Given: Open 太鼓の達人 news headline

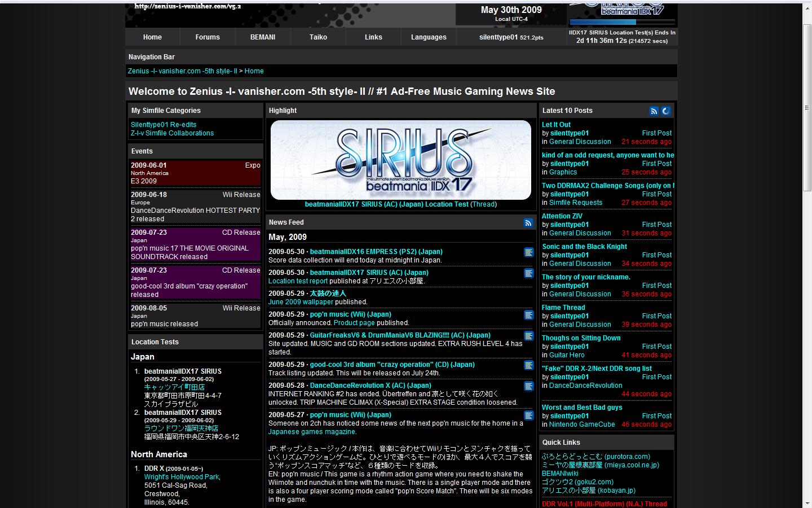Looking at the screenshot, I should click(x=328, y=294).
